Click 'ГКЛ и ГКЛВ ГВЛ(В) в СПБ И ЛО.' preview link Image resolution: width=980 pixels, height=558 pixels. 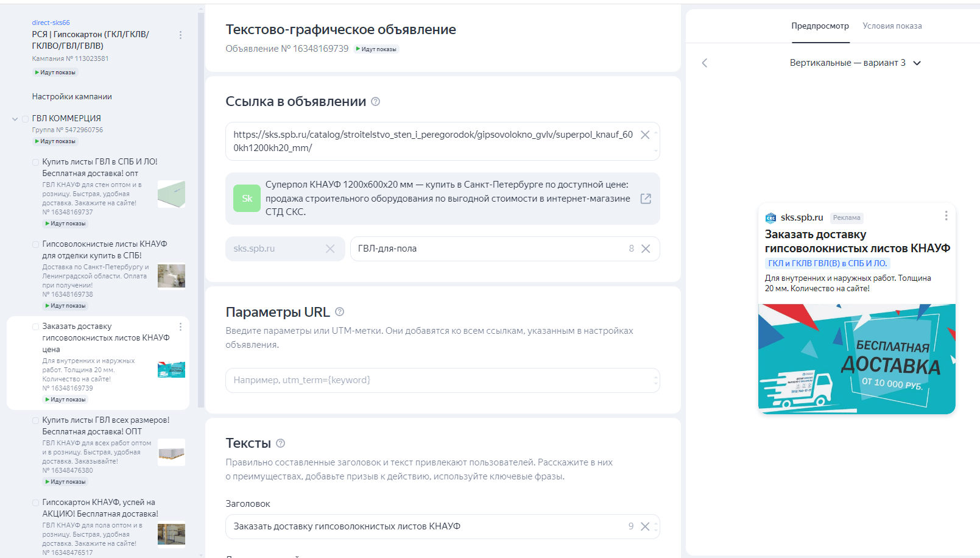[x=828, y=263]
